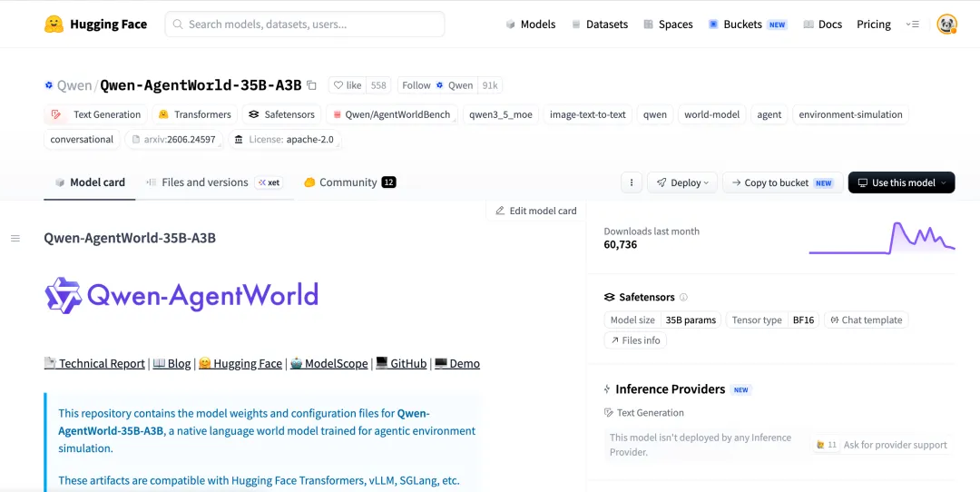Switch to the Files and versions tab
The image size is (980, 492).
pyautogui.click(x=214, y=182)
